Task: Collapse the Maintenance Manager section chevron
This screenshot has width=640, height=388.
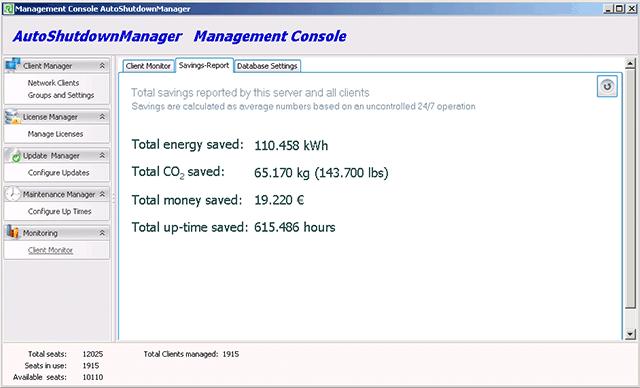Action: [x=102, y=194]
